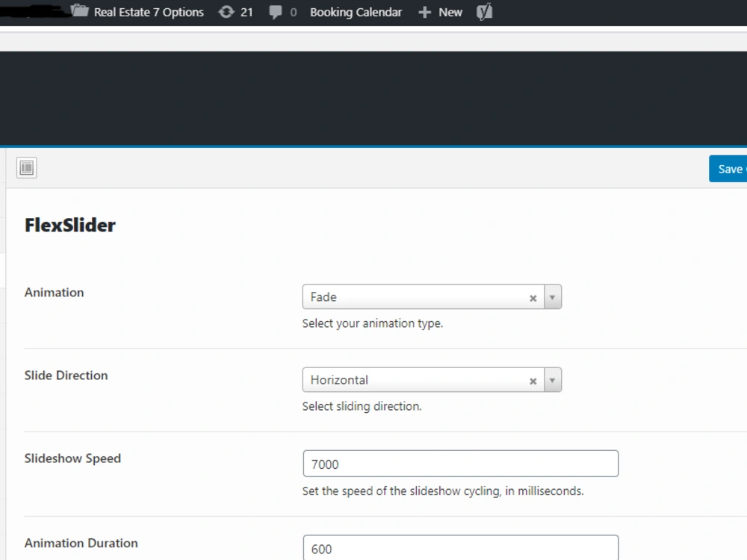The width and height of the screenshot is (747, 560).
Task: Toggle expand-all sections icon
Action: pos(27,167)
